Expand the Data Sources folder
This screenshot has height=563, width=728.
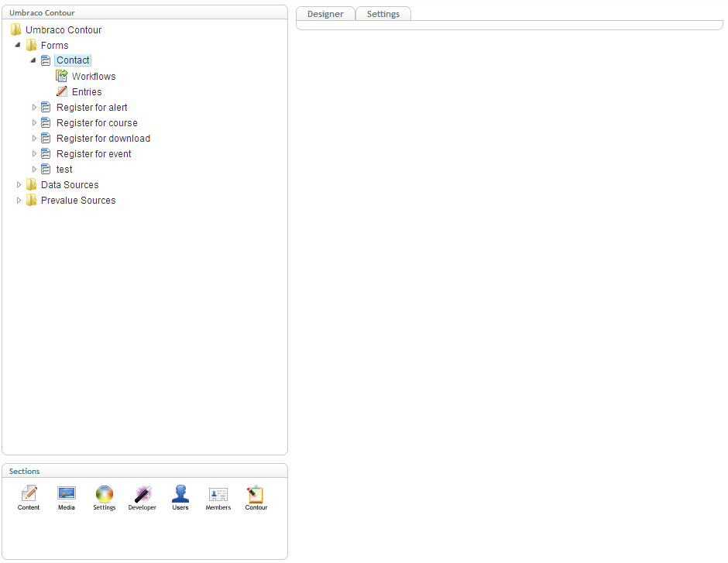tap(19, 185)
